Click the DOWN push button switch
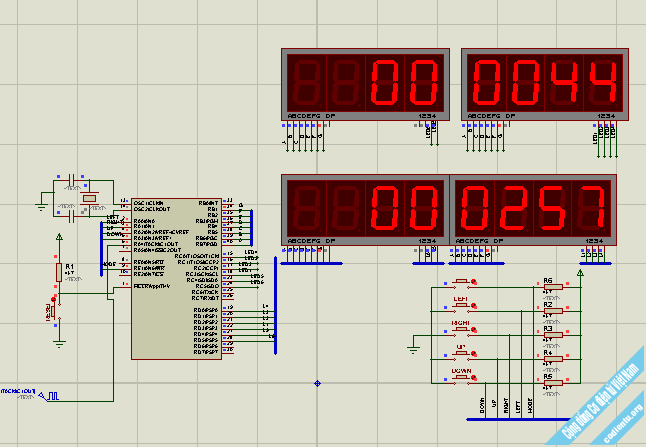Screen dimensions: 646x447 pos(461,377)
